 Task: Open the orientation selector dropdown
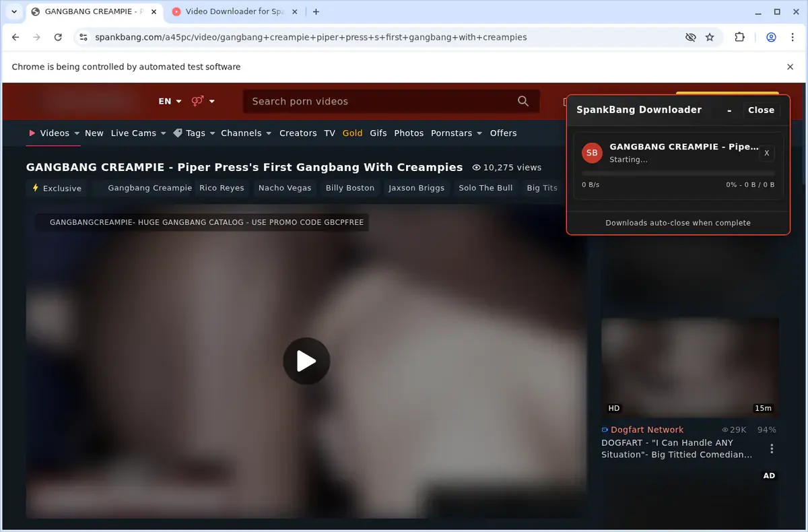(x=203, y=101)
